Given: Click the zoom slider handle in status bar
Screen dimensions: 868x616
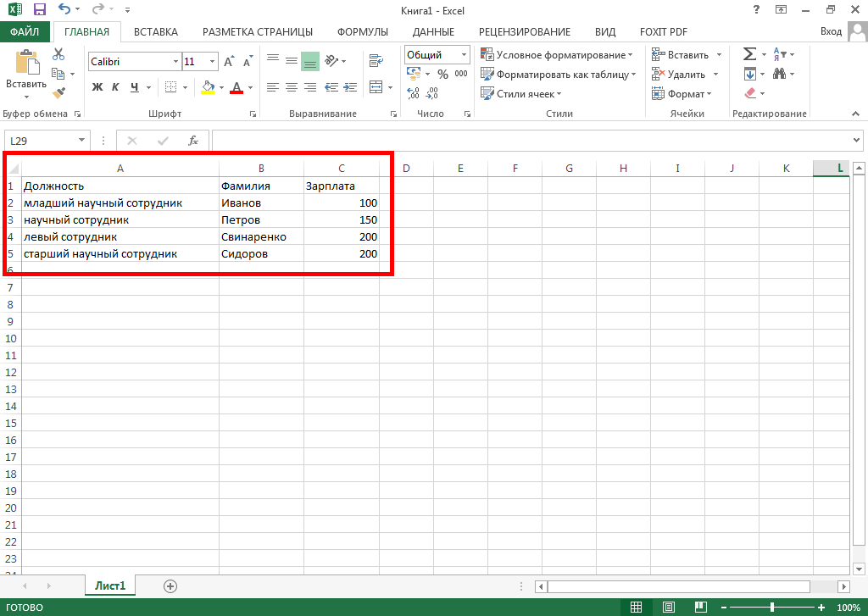Looking at the screenshot, I should 771,608.
